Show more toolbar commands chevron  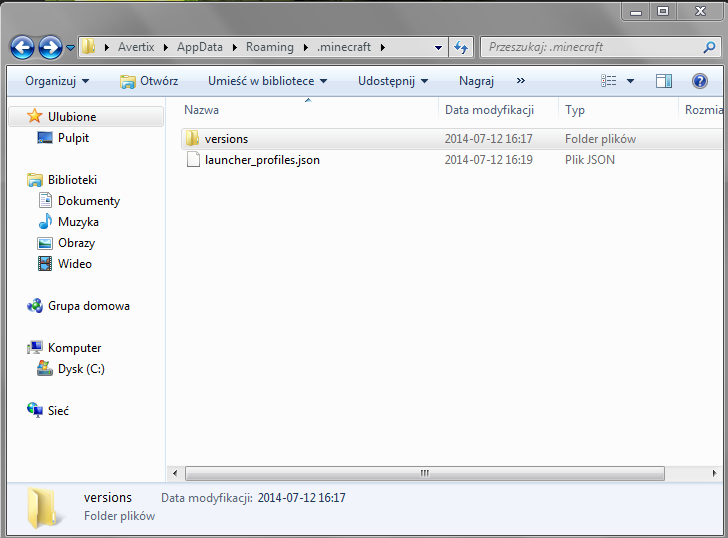pos(521,81)
